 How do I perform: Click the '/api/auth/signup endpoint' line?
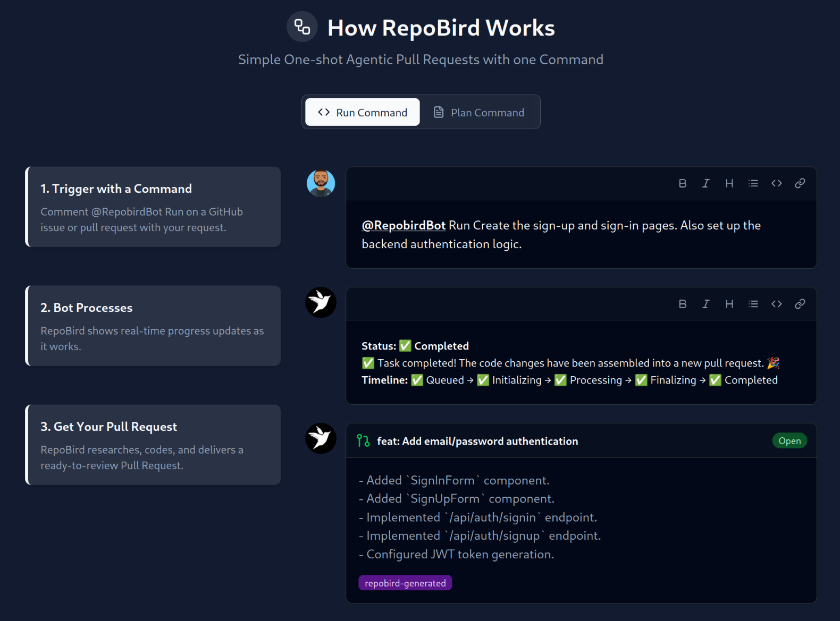pos(480,536)
